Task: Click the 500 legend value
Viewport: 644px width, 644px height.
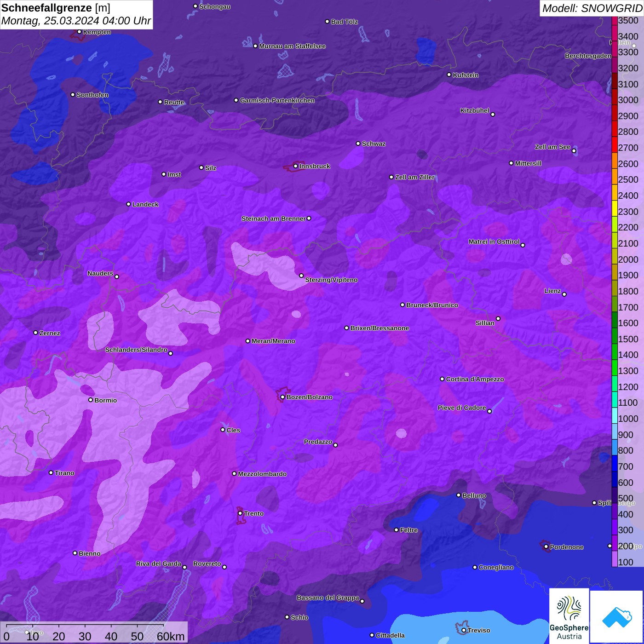Action: tap(626, 499)
